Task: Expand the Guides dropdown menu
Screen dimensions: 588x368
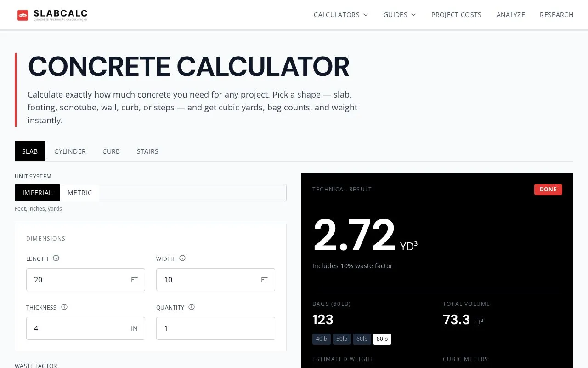Action: pos(400,15)
